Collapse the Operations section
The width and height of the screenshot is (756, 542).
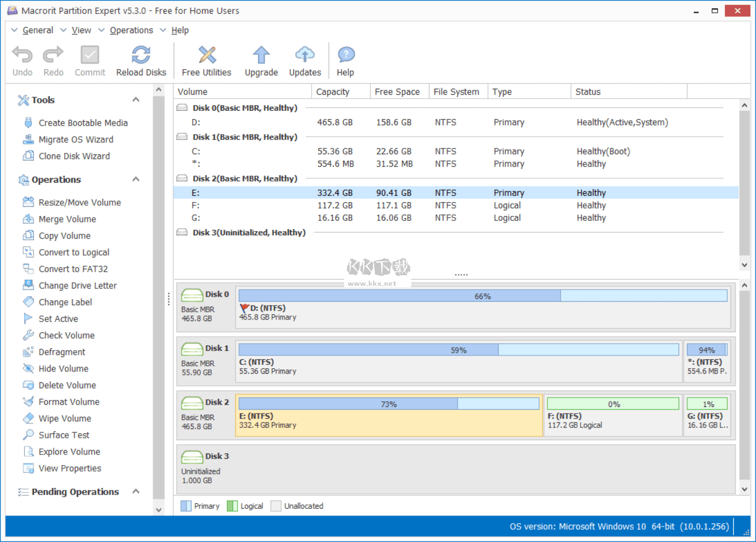click(x=136, y=179)
